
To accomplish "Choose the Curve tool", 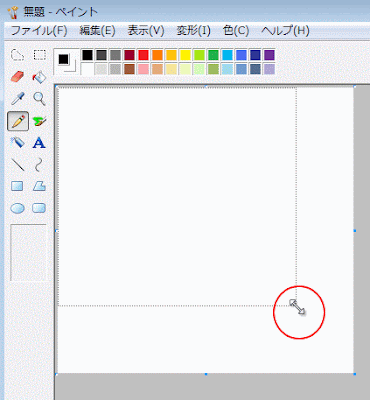I will (39, 165).
